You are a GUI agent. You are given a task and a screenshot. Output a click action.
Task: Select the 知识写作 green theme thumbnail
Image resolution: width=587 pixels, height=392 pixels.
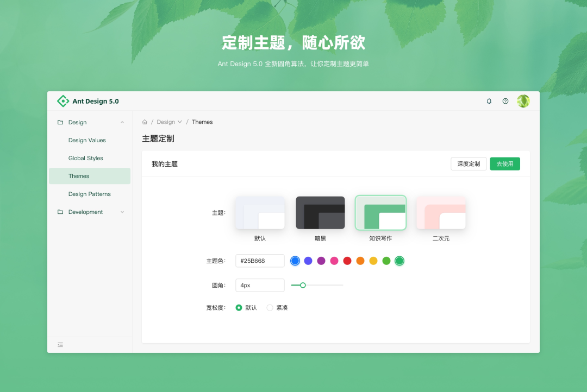[380, 212]
